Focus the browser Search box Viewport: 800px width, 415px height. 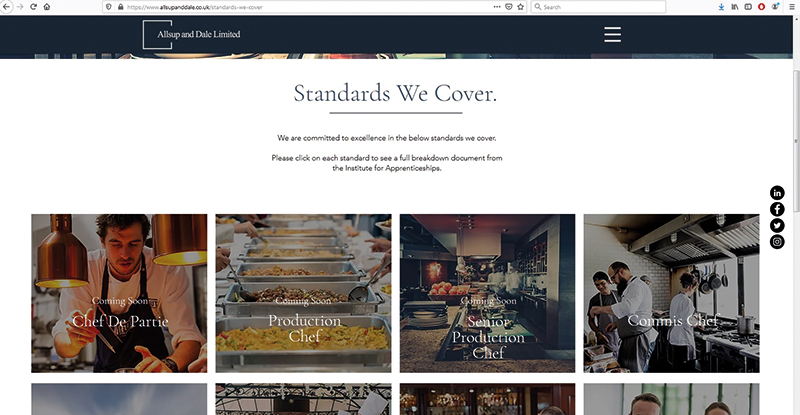coord(598,7)
